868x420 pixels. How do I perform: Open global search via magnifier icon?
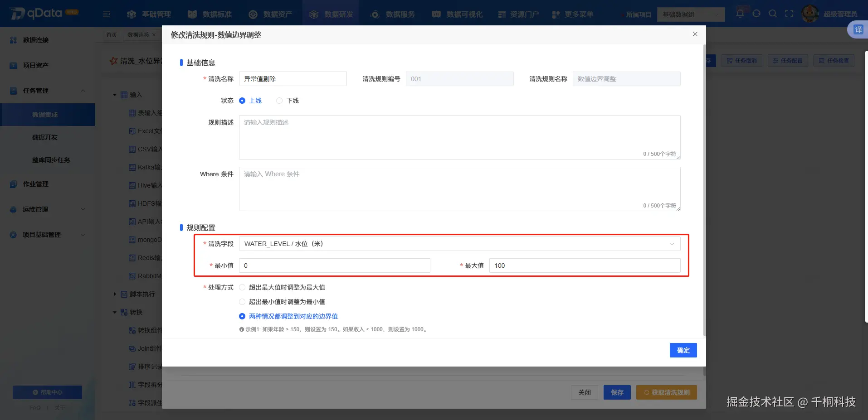coord(773,14)
